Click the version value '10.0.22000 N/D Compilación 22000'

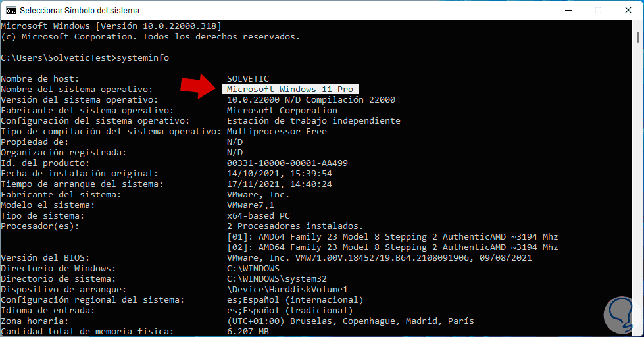311,100
